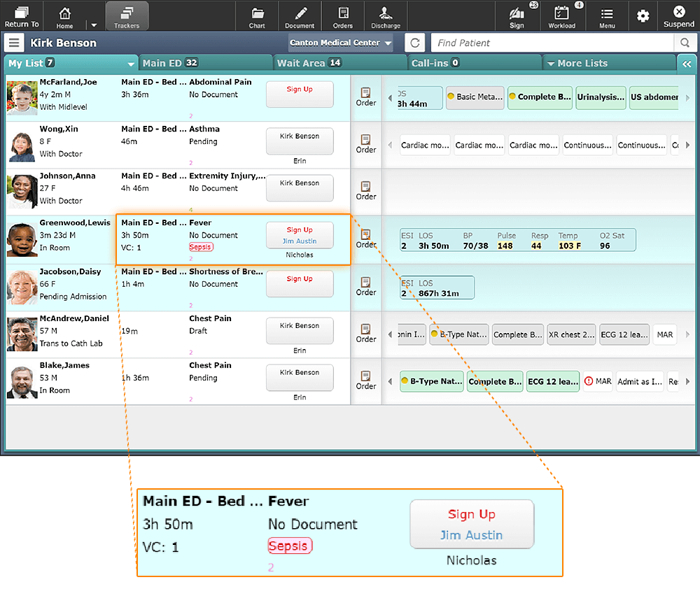Open the Sign icon with badge
Screen dimensions: 700x603
[517, 16]
